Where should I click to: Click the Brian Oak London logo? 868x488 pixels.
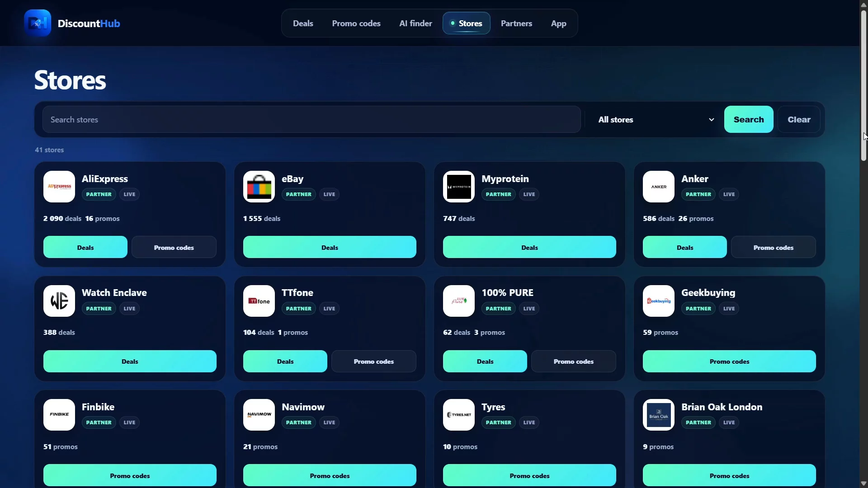click(x=659, y=415)
